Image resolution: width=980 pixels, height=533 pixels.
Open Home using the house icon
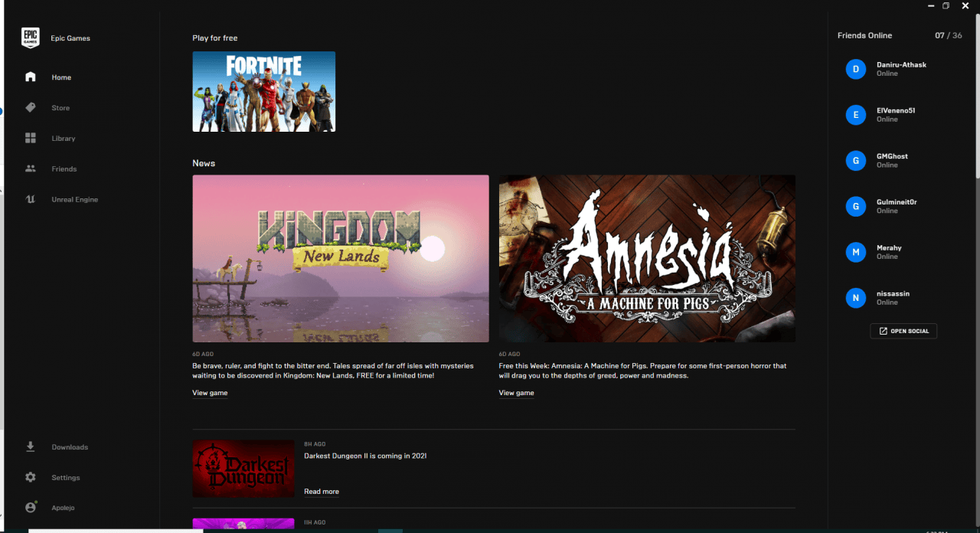tap(30, 77)
